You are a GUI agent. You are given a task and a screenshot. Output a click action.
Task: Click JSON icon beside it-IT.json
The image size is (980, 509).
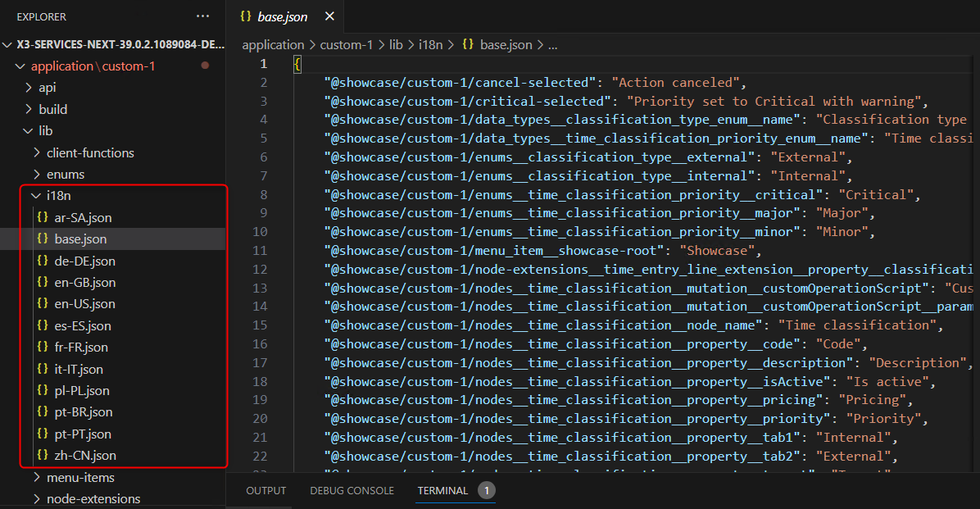coord(43,368)
